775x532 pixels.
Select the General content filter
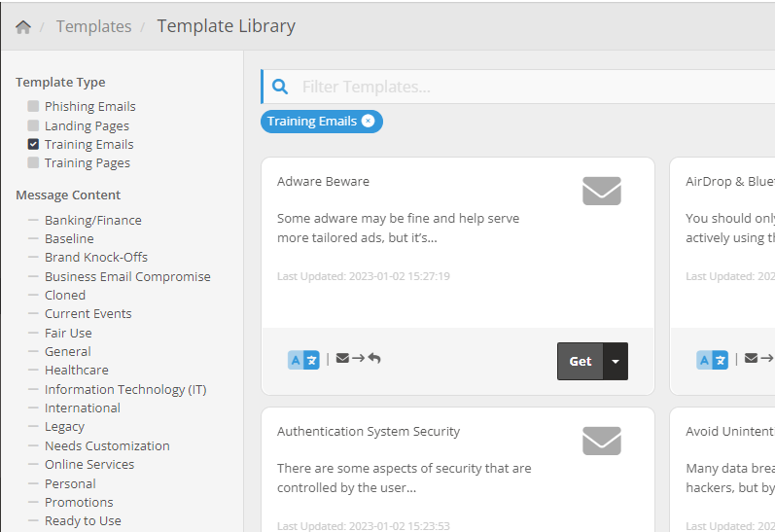(68, 351)
